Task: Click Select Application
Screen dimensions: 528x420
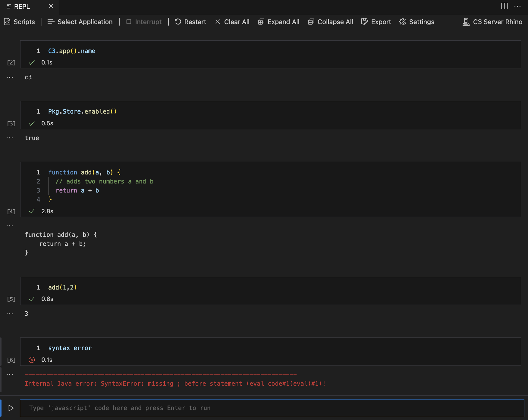Action: [80, 22]
